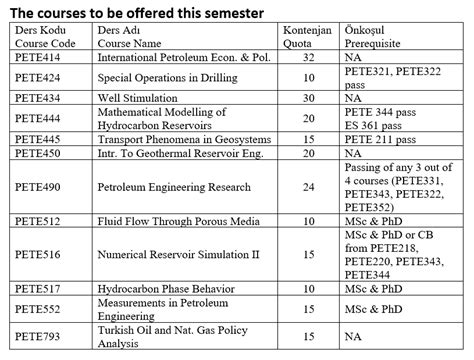The width and height of the screenshot is (474, 360).
Task: Select Petroleum Engineering Research course name
Action: click(x=174, y=187)
